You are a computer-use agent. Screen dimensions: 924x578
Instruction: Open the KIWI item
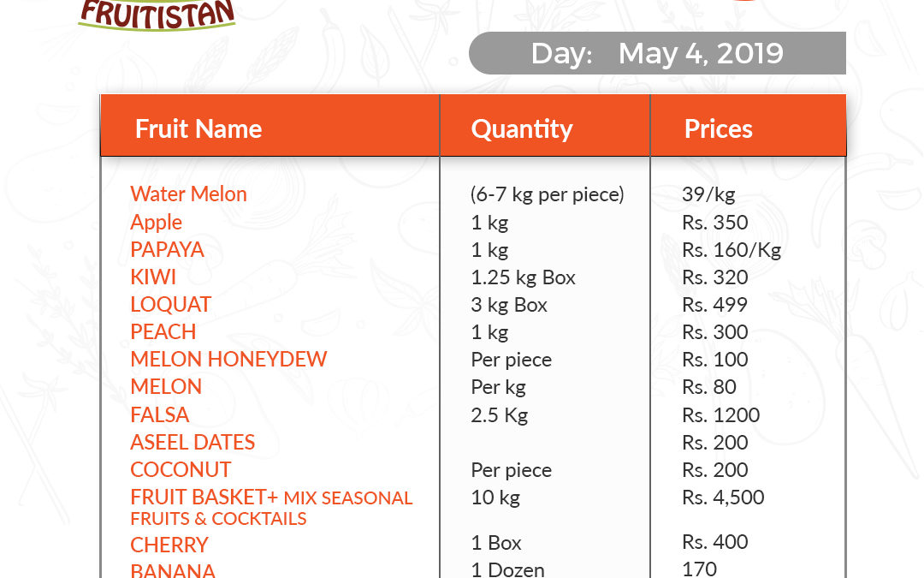(x=153, y=277)
